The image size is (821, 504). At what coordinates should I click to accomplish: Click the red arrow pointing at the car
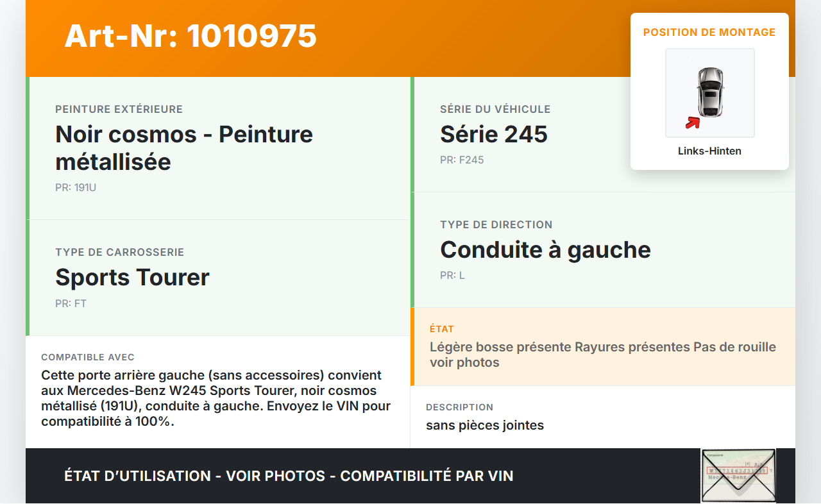click(x=692, y=122)
